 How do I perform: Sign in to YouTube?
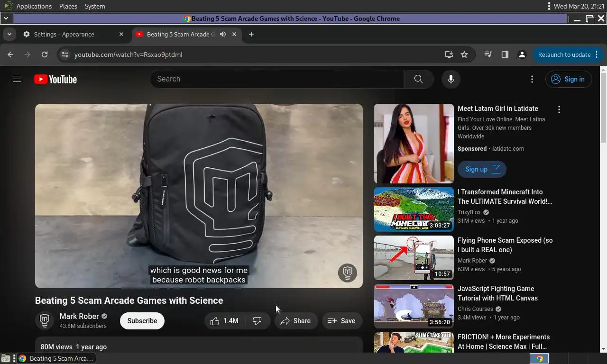tap(568, 79)
